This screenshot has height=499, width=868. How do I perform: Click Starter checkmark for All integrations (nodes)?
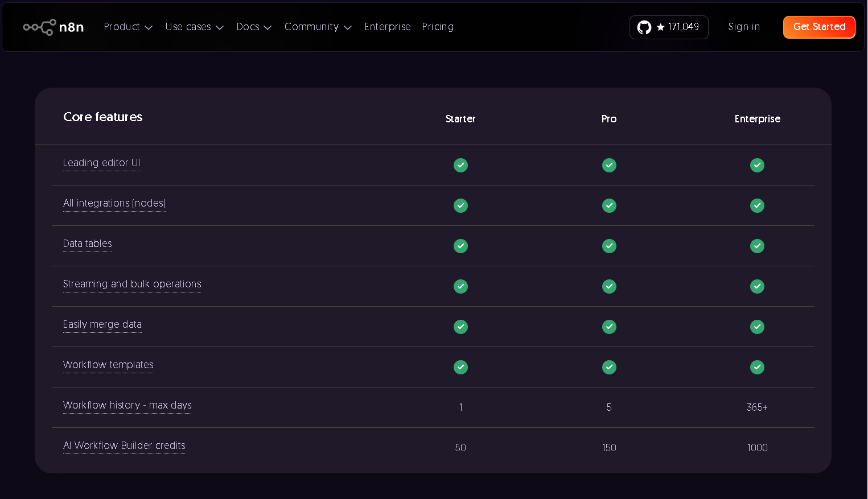(460, 205)
